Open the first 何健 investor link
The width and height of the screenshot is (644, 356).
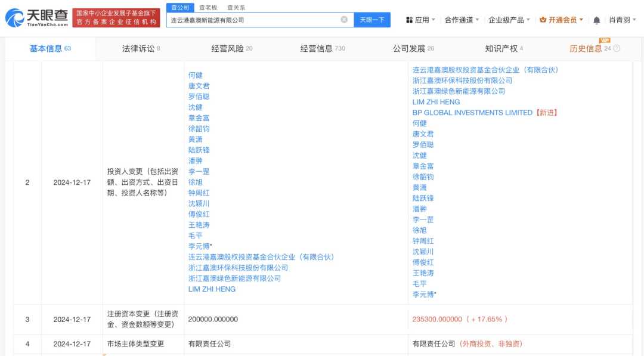(195, 75)
